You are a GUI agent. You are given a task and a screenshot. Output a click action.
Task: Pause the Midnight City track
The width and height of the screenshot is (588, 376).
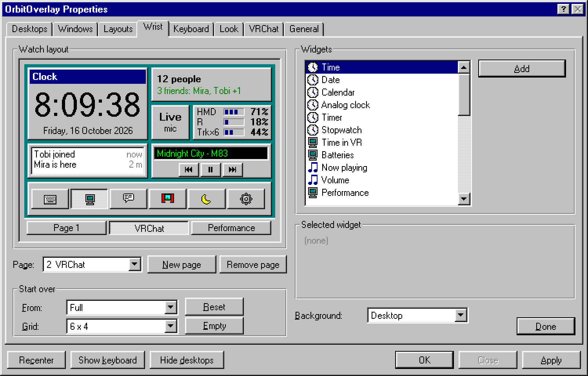[x=211, y=170]
